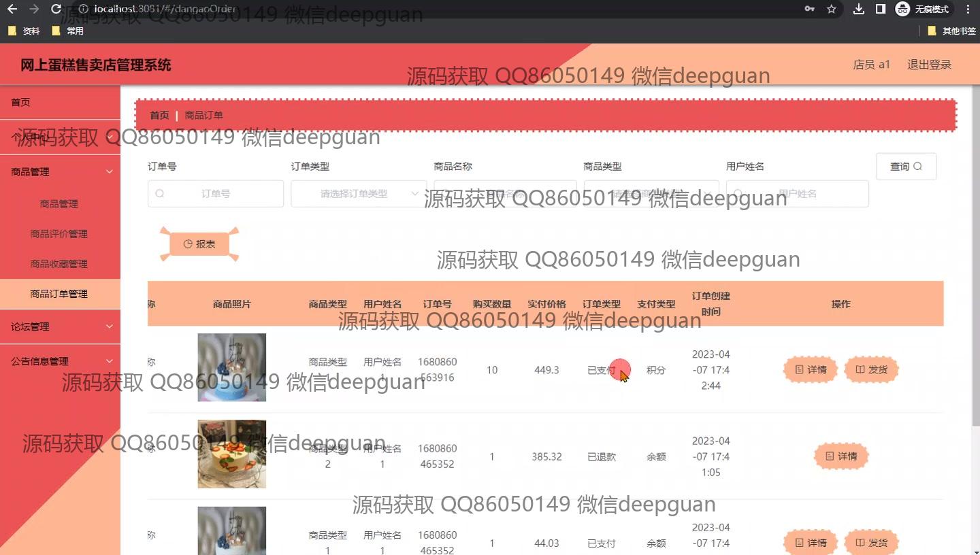
Task: Click order number 1680860563916
Action: [x=438, y=370]
